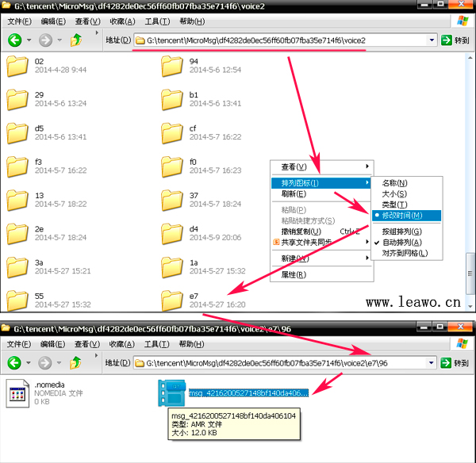The image size is (476, 463).
Task: Click Up folder icon in e7\96 window
Action: [75, 362]
